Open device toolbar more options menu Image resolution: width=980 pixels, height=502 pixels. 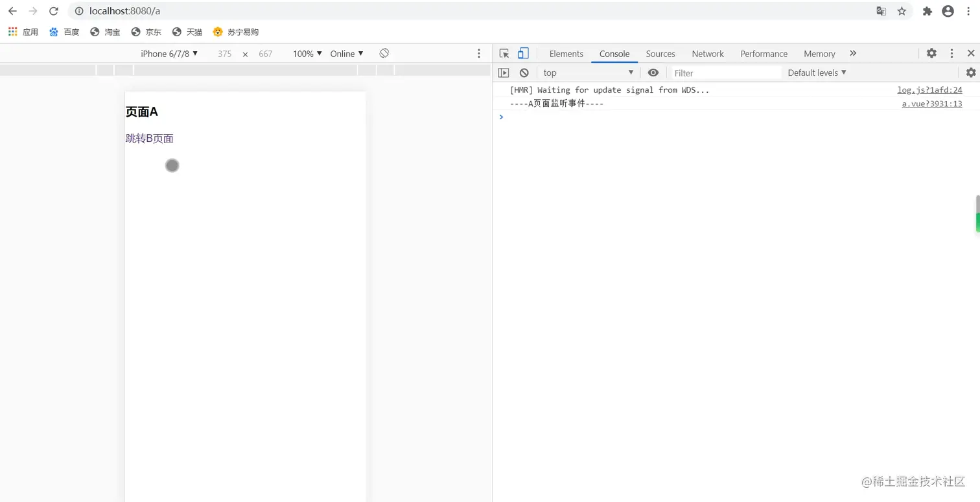(479, 54)
